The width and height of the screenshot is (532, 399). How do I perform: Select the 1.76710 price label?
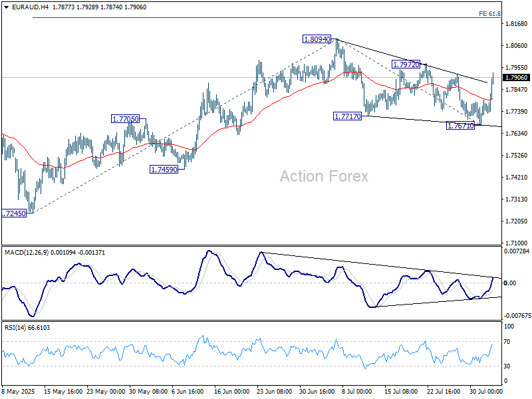(x=460, y=126)
